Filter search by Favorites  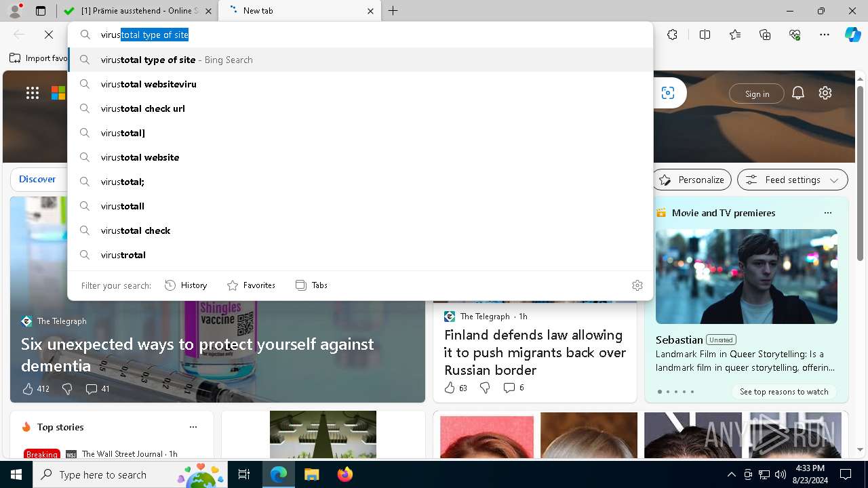coord(251,285)
